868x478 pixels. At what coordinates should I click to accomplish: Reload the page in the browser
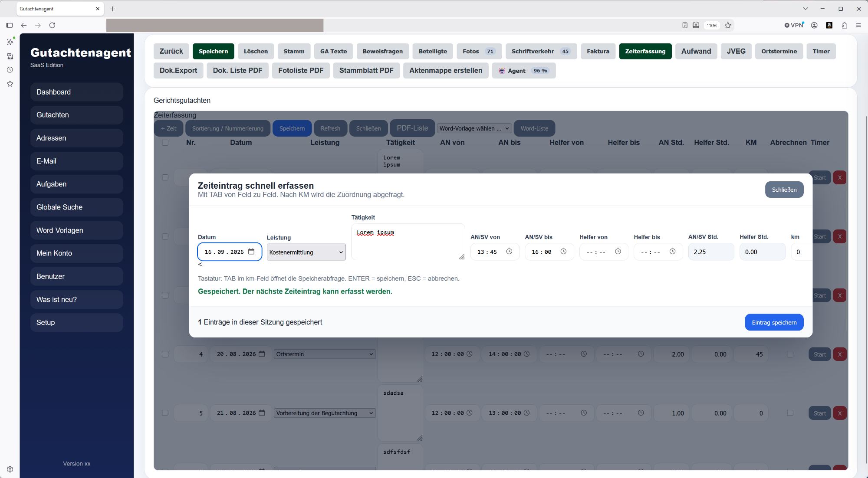click(x=52, y=25)
